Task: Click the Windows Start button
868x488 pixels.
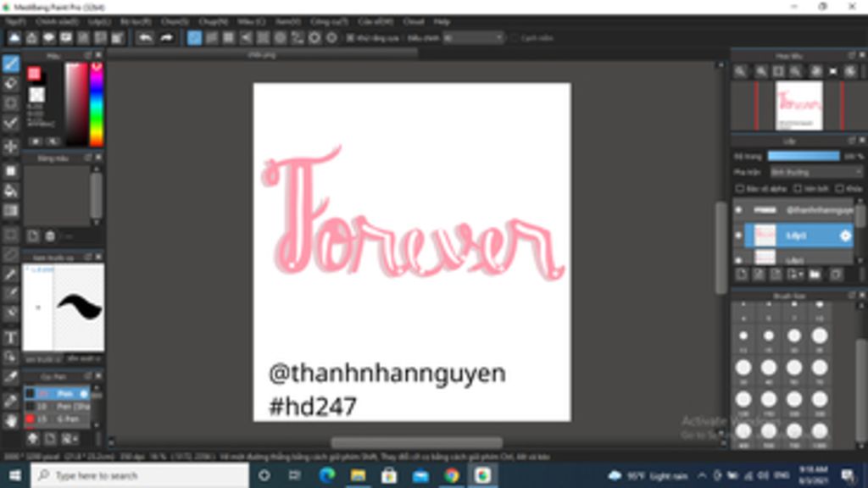Action: (15, 475)
